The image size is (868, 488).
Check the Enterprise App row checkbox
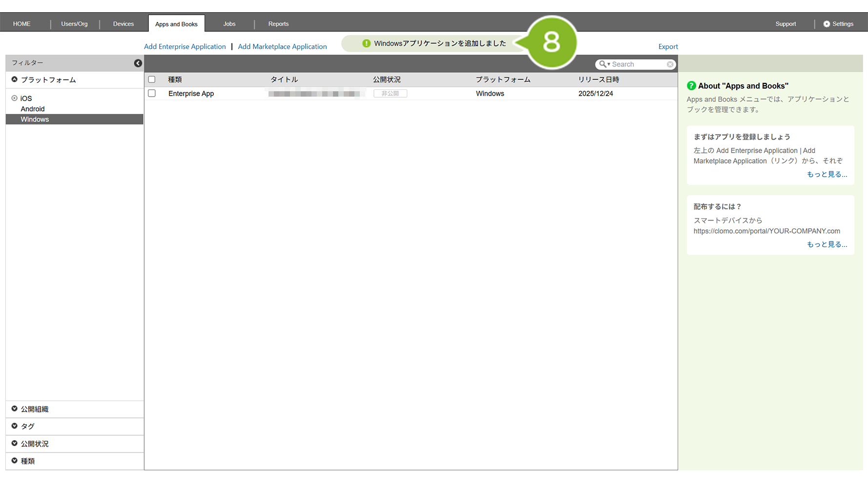tap(152, 93)
